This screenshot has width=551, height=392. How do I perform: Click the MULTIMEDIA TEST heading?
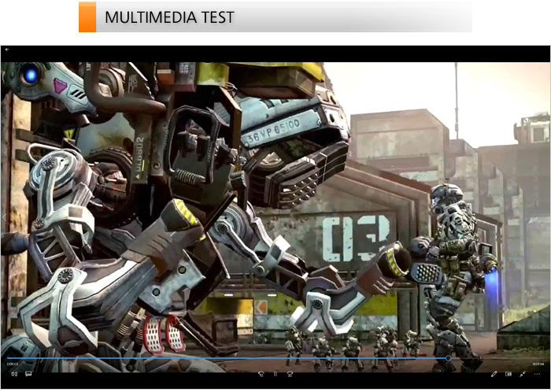click(x=169, y=17)
